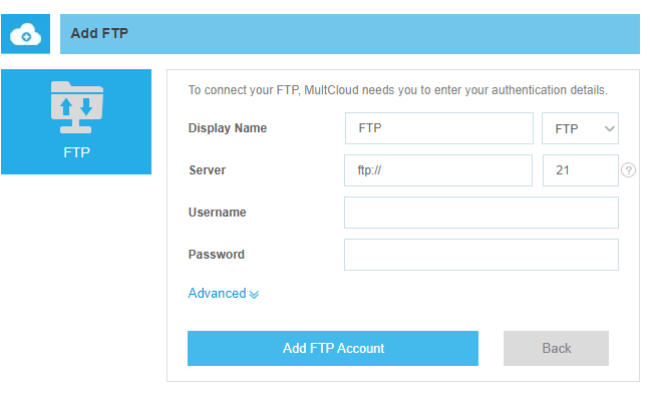The width and height of the screenshot is (650, 400).
Task: Focus the Username input field
Action: pos(481,213)
